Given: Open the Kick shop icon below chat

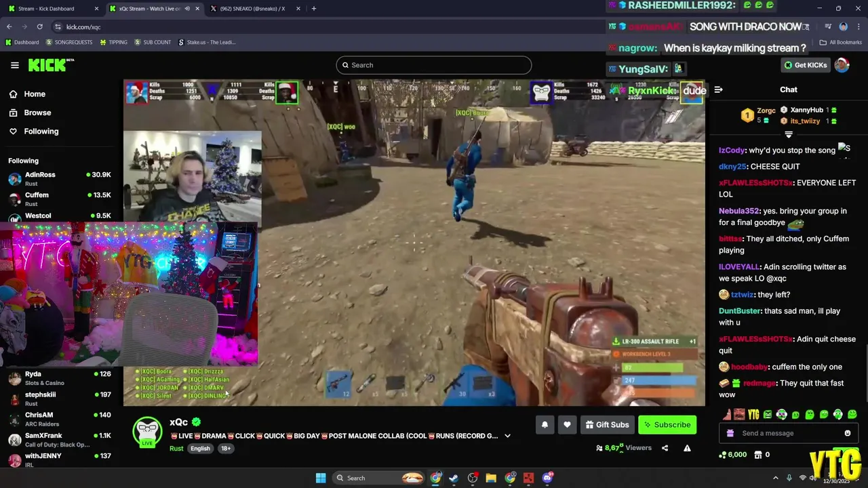Looking at the screenshot, I should click(758, 455).
